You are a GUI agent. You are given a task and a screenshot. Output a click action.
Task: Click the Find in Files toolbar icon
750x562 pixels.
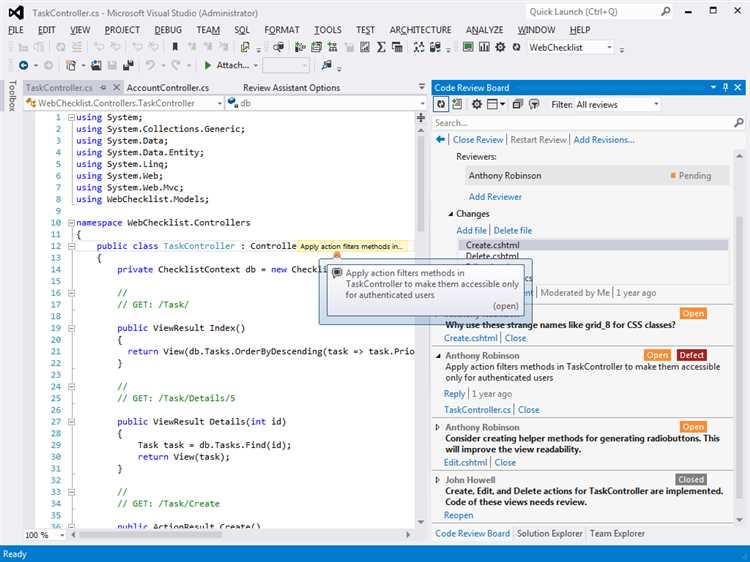(278, 47)
